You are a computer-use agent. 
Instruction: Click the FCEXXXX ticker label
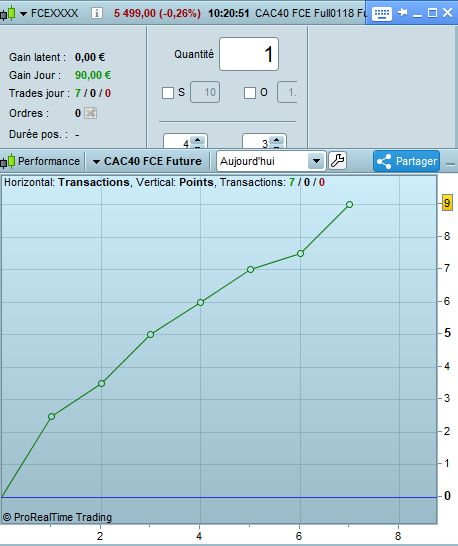pyautogui.click(x=55, y=13)
